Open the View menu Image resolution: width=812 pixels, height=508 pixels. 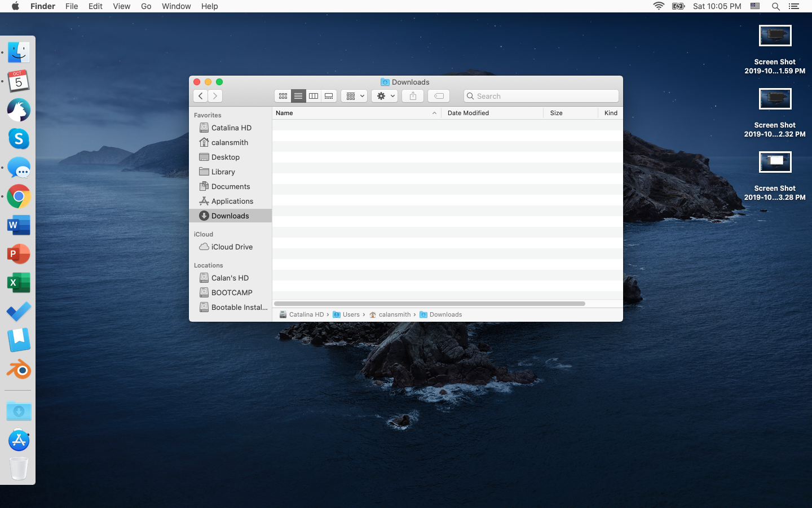(x=121, y=6)
